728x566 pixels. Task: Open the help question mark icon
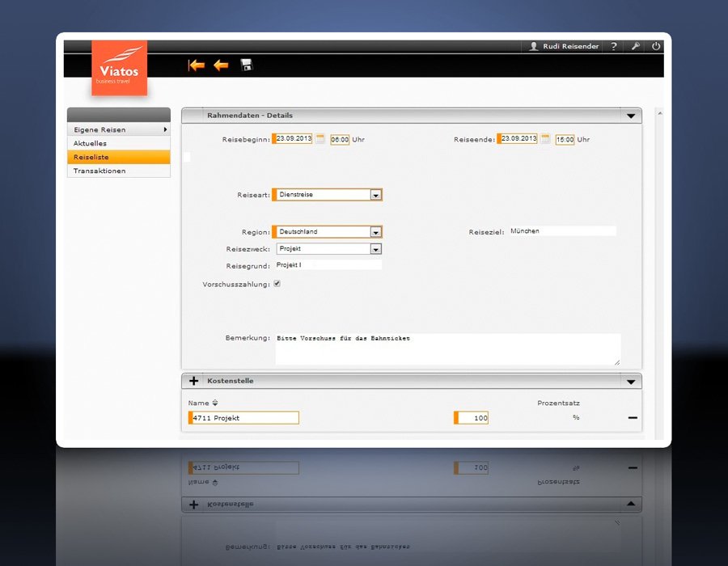(614, 46)
